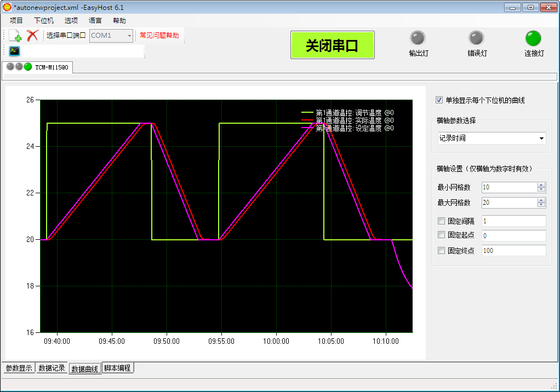Open the 下位机 menu
Screen dimensions: 560x392
[44, 21]
